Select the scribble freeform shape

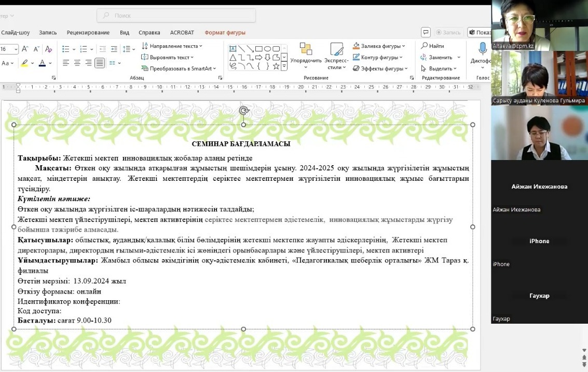[233, 66]
